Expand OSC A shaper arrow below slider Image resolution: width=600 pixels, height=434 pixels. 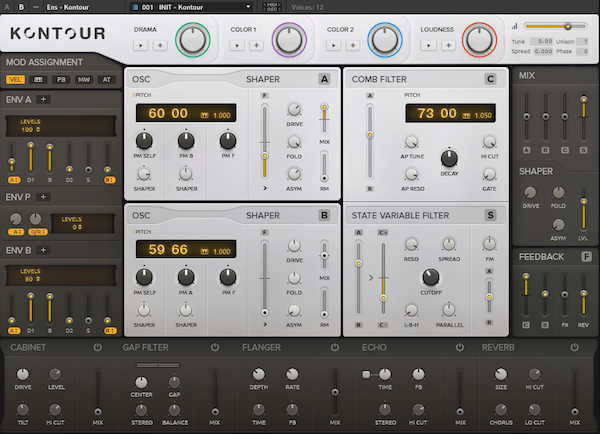(265, 188)
